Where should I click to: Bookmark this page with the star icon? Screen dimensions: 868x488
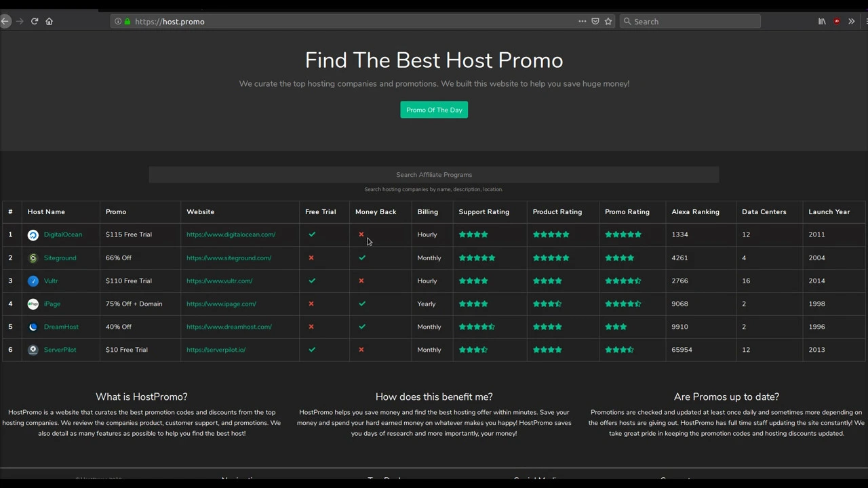point(608,22)
